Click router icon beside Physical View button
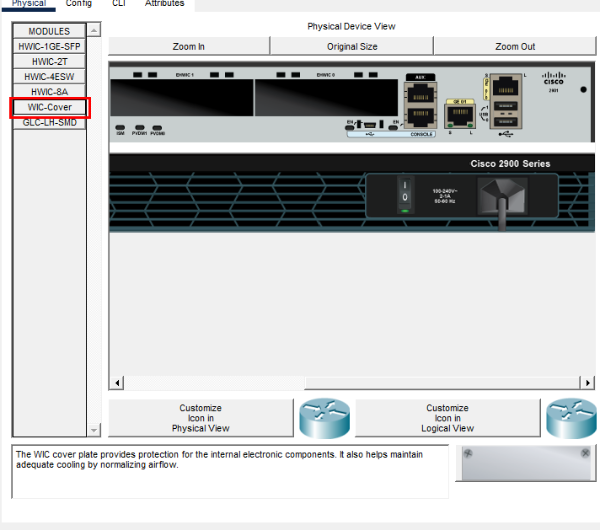Screen dimensions: 600x530 324,418
